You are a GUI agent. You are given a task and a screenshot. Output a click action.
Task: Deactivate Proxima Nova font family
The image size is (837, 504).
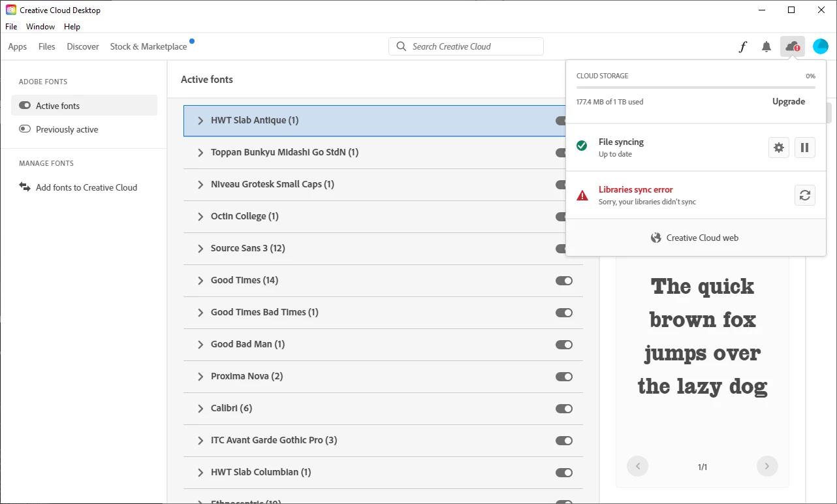click(x=564, y=377)
